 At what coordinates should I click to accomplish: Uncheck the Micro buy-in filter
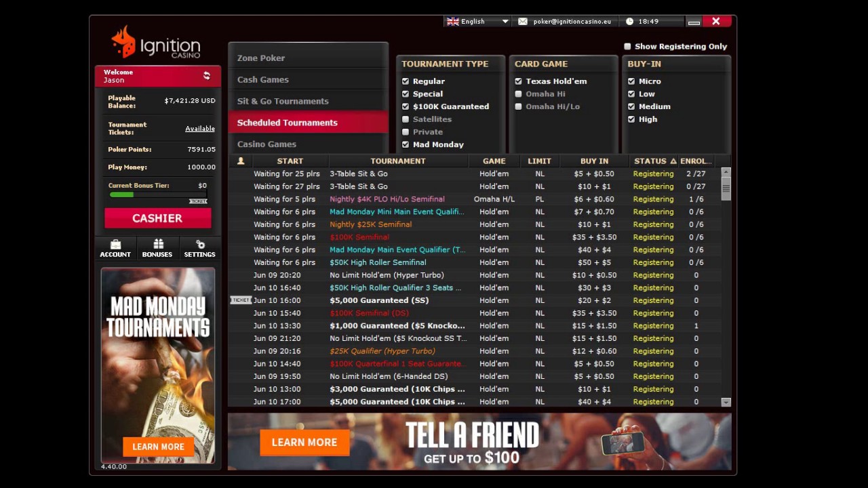(x=631, y=81)
